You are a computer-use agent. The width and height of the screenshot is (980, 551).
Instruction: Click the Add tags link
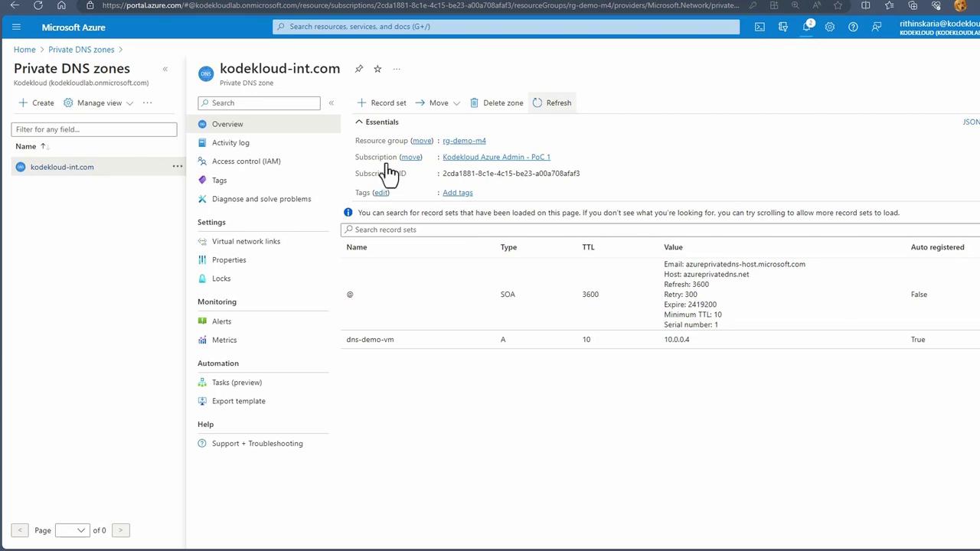point(458,193)
